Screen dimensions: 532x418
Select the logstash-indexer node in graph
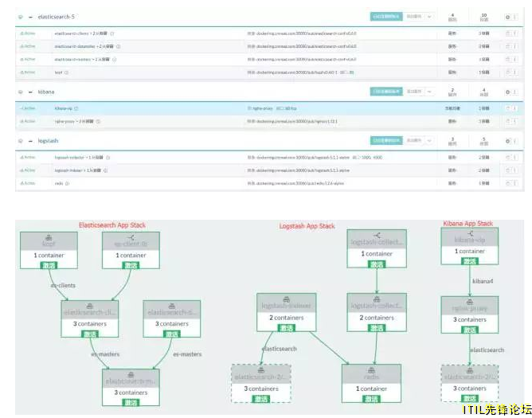pyautogui.click(x=287, y=312)
